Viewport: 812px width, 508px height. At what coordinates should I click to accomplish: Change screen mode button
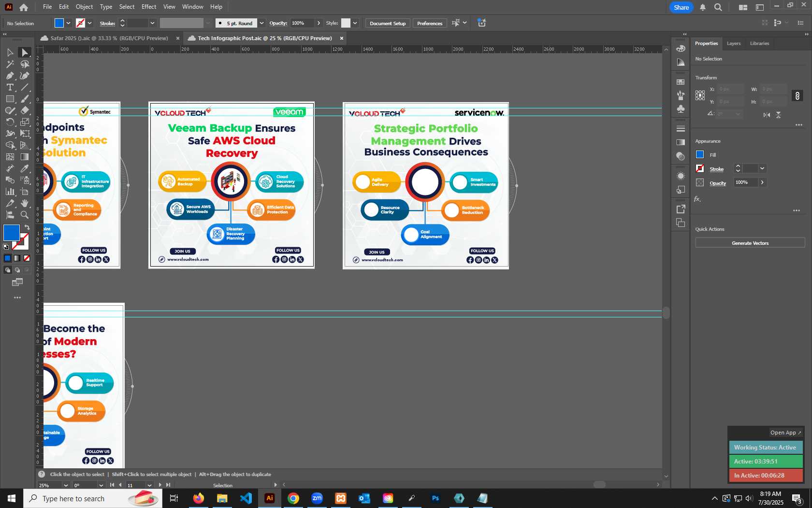tap(17, 282)
